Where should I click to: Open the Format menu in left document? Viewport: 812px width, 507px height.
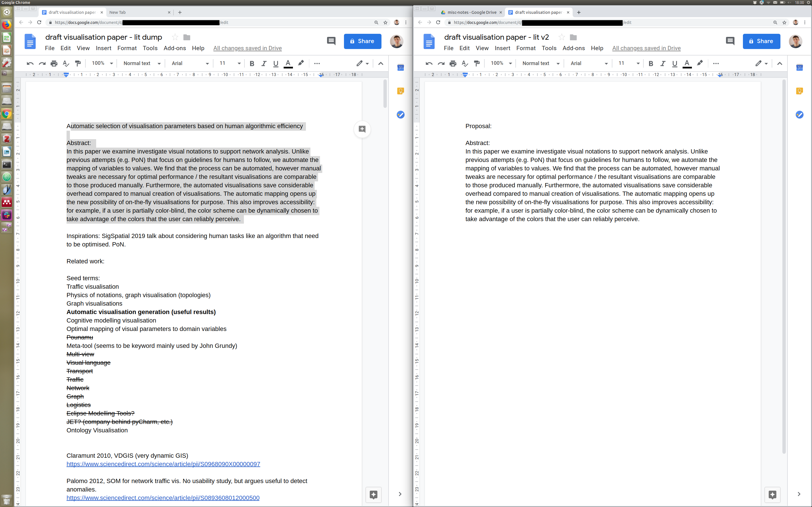[127, 48]
